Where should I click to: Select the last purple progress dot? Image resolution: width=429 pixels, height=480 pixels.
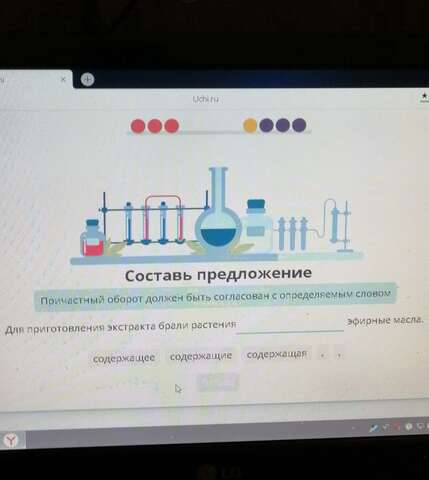pos(299,125)
